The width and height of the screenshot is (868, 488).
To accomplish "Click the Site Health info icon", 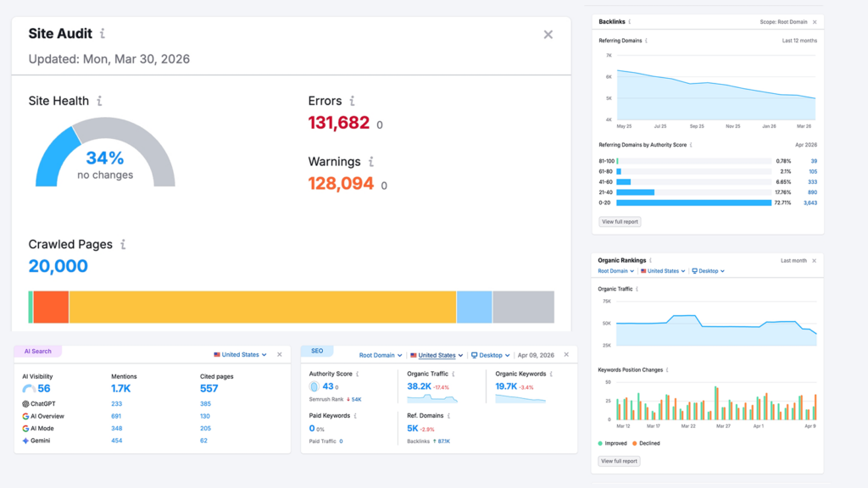I will click(99, 100).
